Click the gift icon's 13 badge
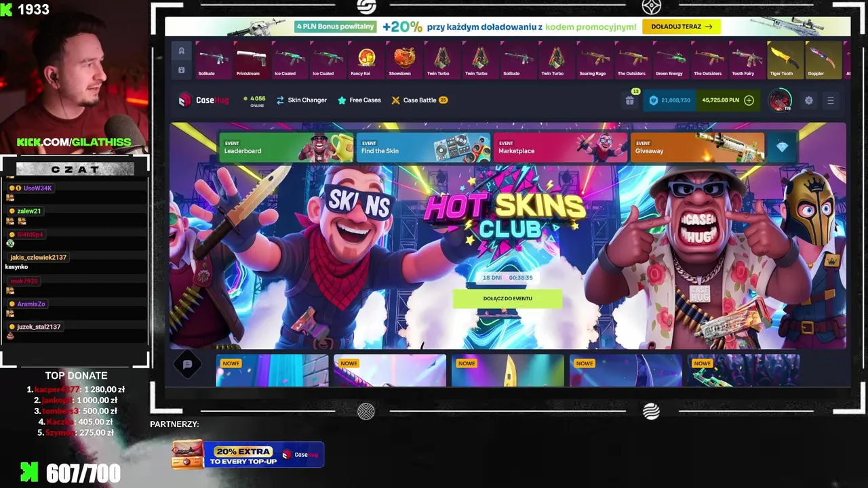This screenshot has width=868, height=488. [x=635, y=91]
